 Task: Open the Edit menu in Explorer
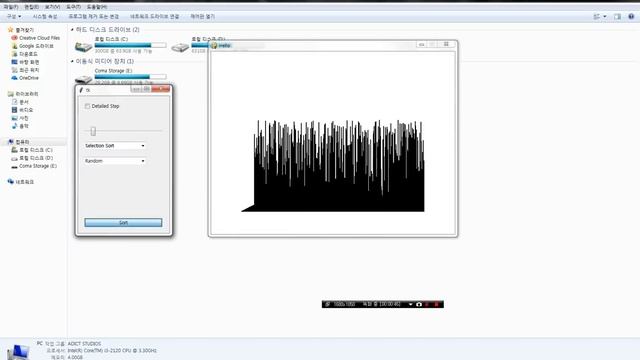click(31, 7)
